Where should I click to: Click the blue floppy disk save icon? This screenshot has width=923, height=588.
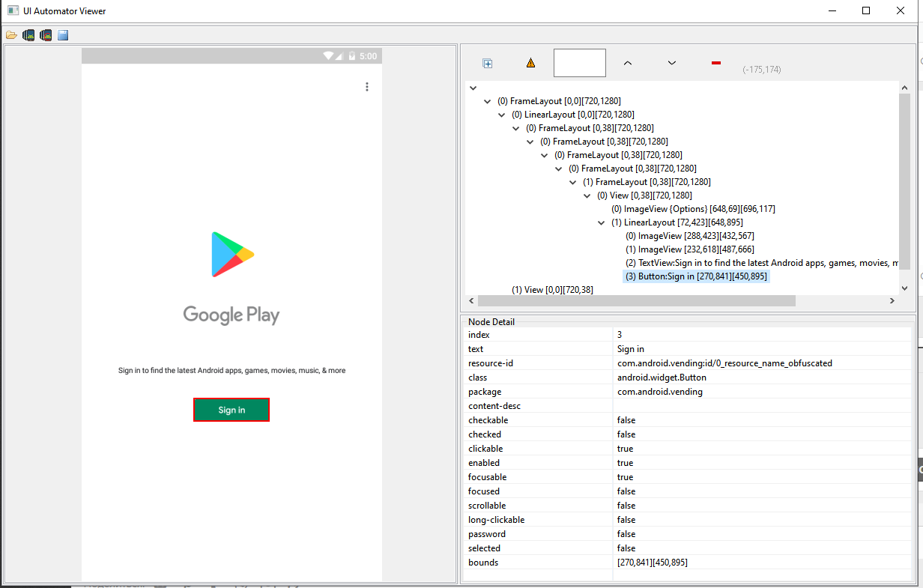click(63, 35)
